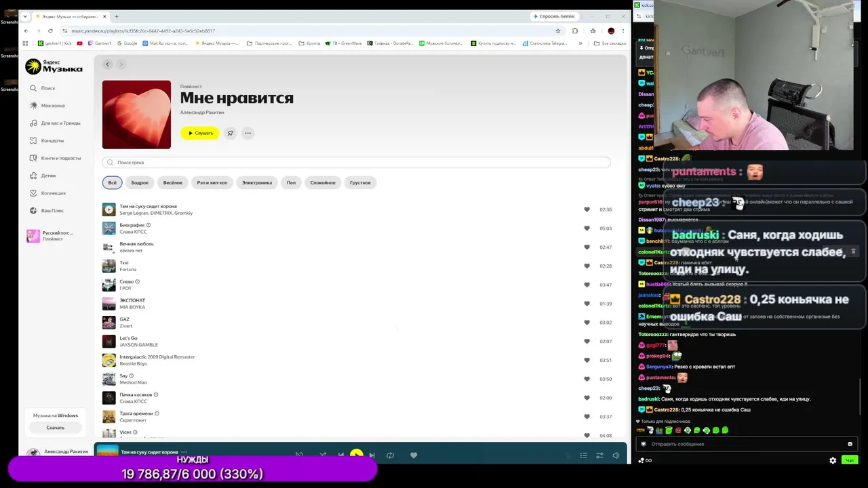Image resolution: width=868 pixels, height=488 pixels.
Task: Open the Русский поп playlist in sidebar
Action: coord(53,236)
